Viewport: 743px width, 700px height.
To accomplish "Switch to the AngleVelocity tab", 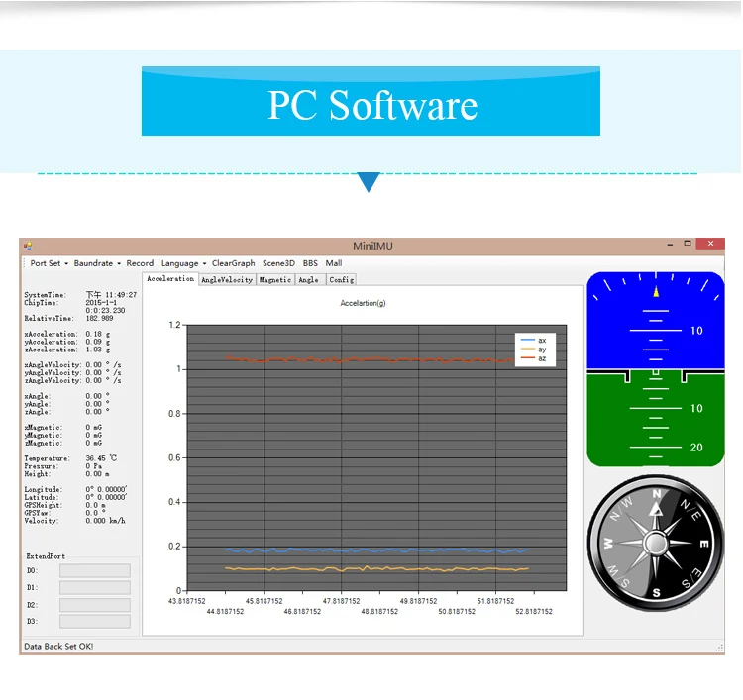I will (x=227, y=280).
